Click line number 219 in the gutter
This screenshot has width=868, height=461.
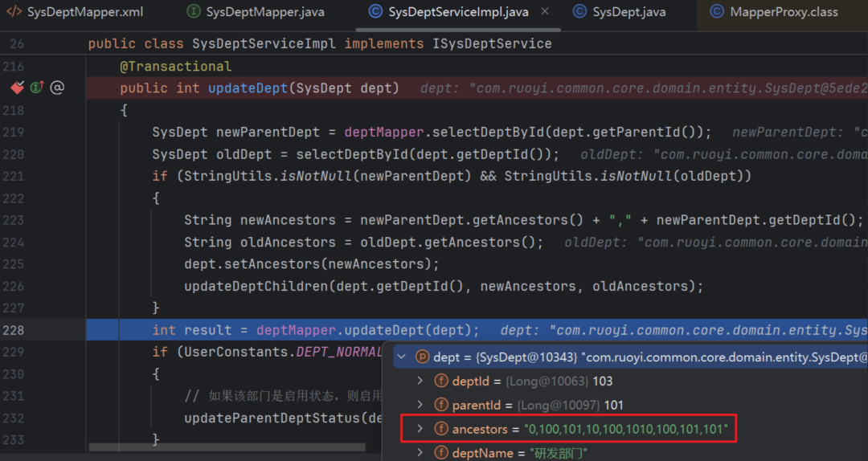14,133
